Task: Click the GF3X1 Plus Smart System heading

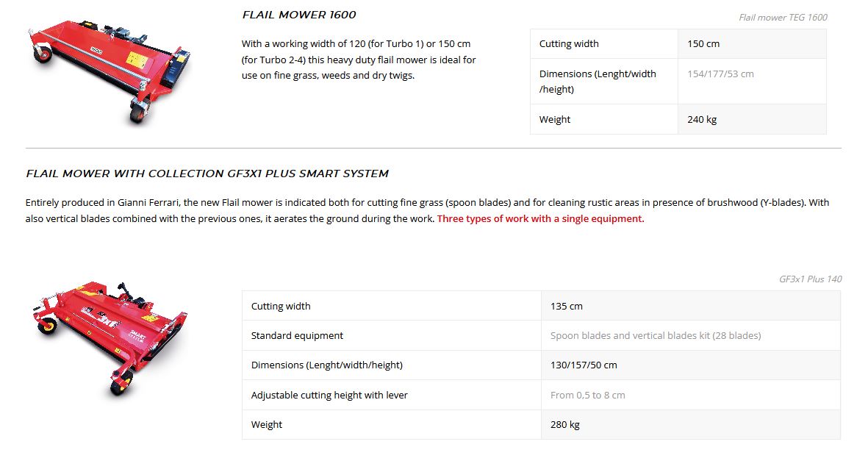Action: pos(207,174)
